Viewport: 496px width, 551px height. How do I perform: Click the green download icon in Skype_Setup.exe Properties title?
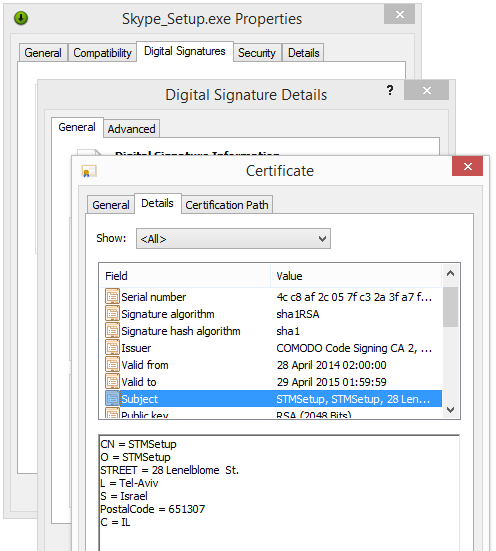(21, 18)
